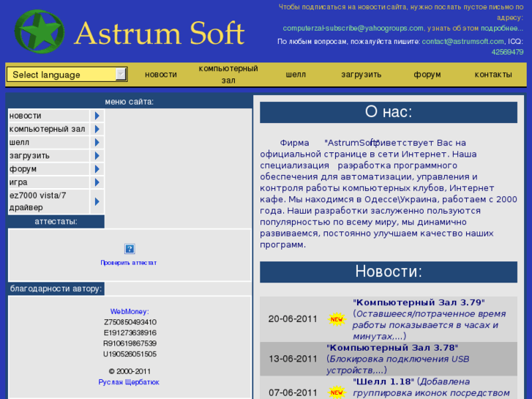Image resolution: width=532 pixels, height=399 pixels.
Task: Click WebMoney wallet R910619867539
Action: click(x=130, y=343)
